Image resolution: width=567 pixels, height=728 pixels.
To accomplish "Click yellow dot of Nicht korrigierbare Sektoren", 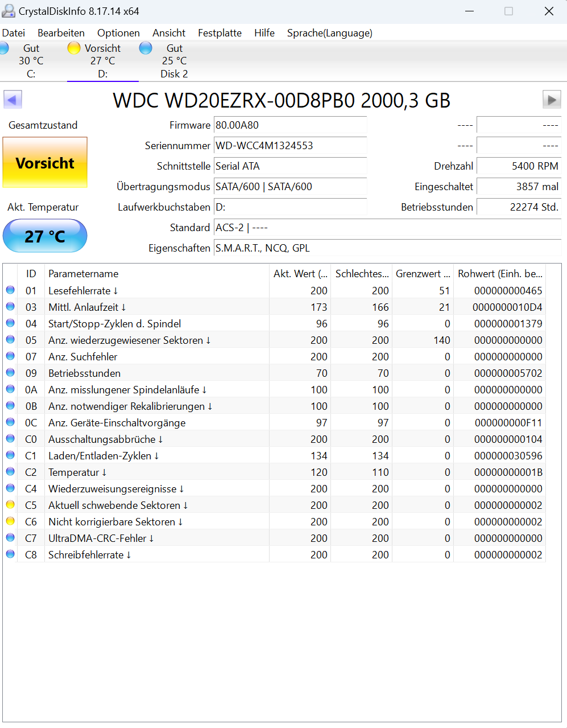I will (x=10, y=521).
